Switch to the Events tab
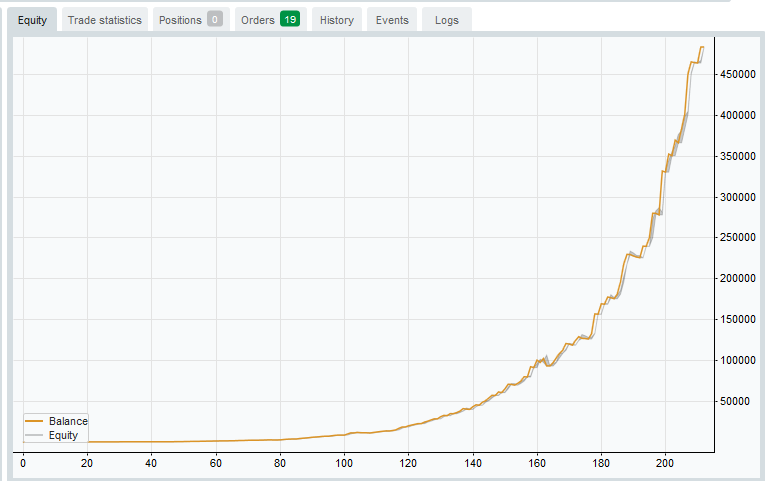Viewport: 765px width, 481px height. tap(392, 20)
